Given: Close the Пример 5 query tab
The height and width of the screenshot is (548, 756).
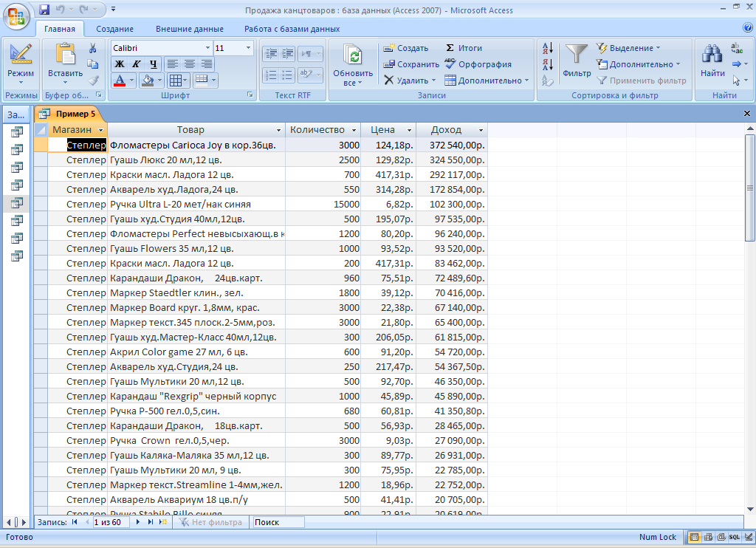Looking at the screenshot, I should click(x=747, y=113).
